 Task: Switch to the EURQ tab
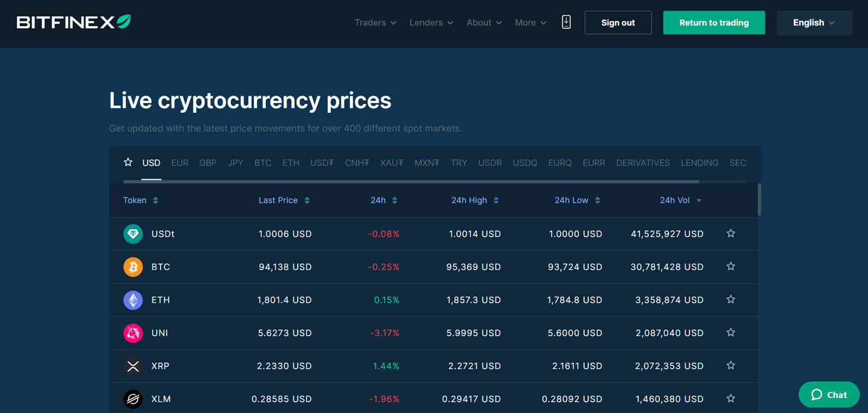560,163
